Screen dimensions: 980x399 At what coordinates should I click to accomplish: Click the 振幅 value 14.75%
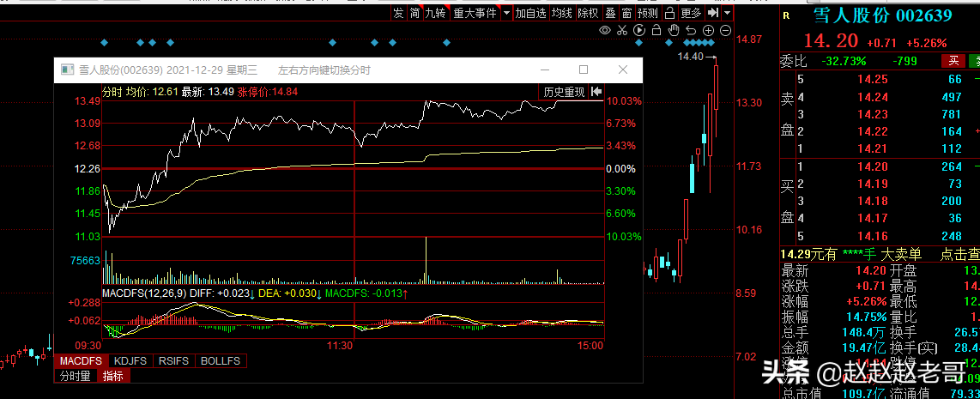(866, 317)
